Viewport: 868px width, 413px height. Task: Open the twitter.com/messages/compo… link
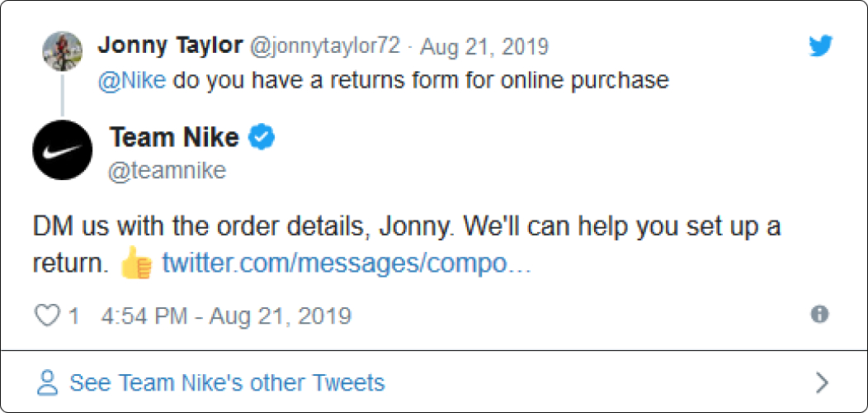pyautogui.click(x=347, y=263)
